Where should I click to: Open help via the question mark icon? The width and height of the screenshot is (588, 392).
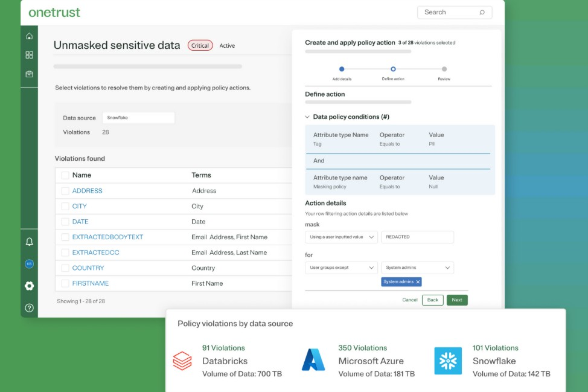(29, 308)
